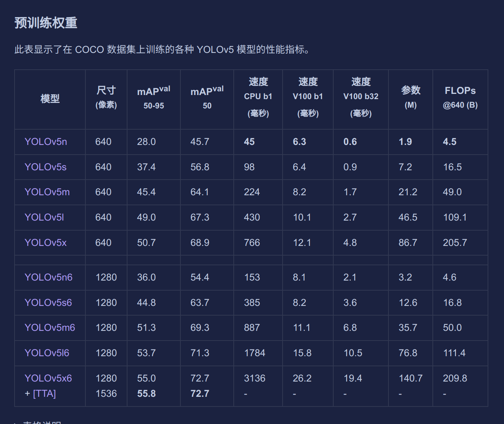
Task: Select the 16.5 FLOPs value for YOLOv5s
Action: 452,167
